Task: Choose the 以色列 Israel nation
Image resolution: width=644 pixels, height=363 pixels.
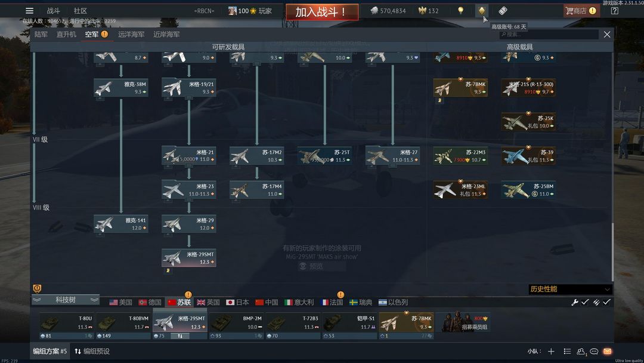Action: tap(393, 302)
